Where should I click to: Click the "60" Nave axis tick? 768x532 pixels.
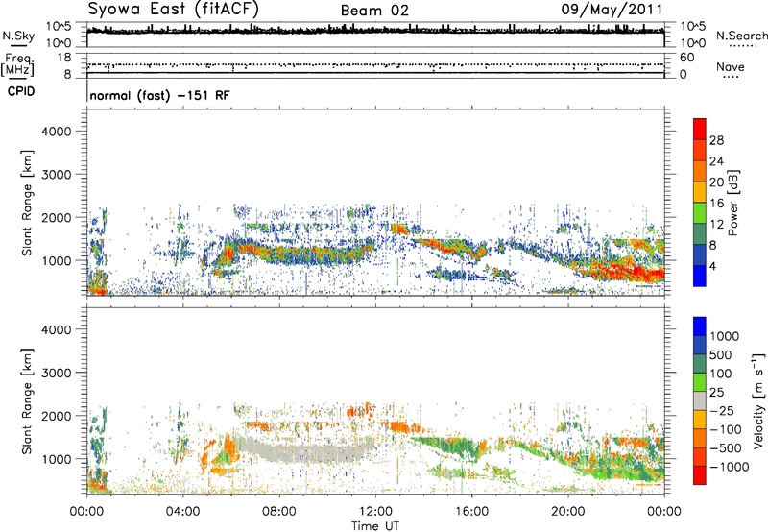(686, 57)
